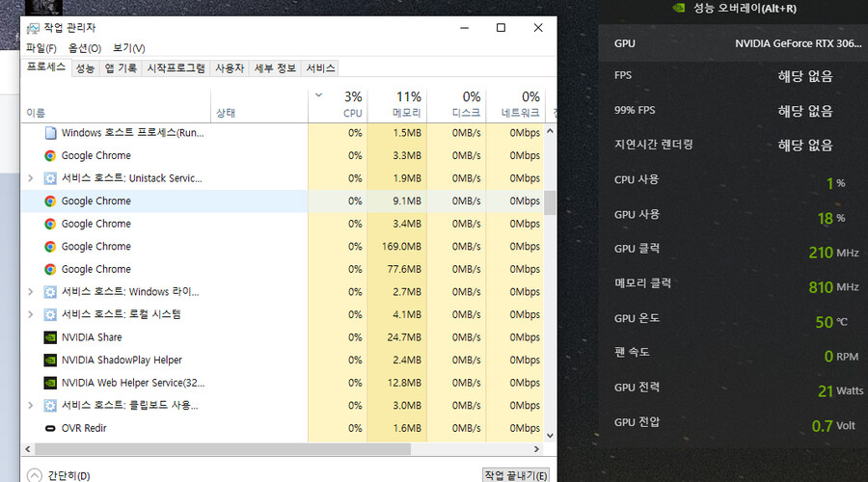
Task: Switch to the 세부 정보 tab
Action: pos(275,68)
